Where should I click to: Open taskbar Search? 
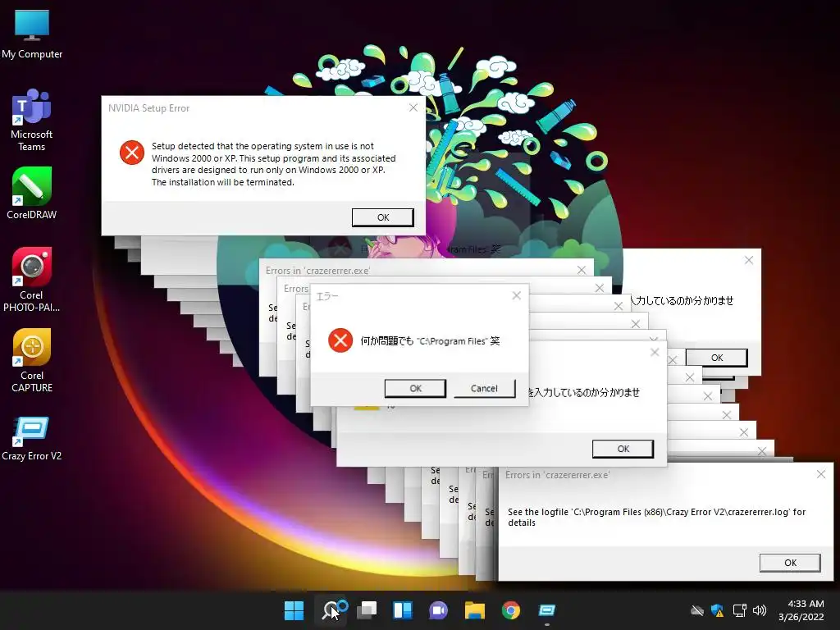[331, 610]
